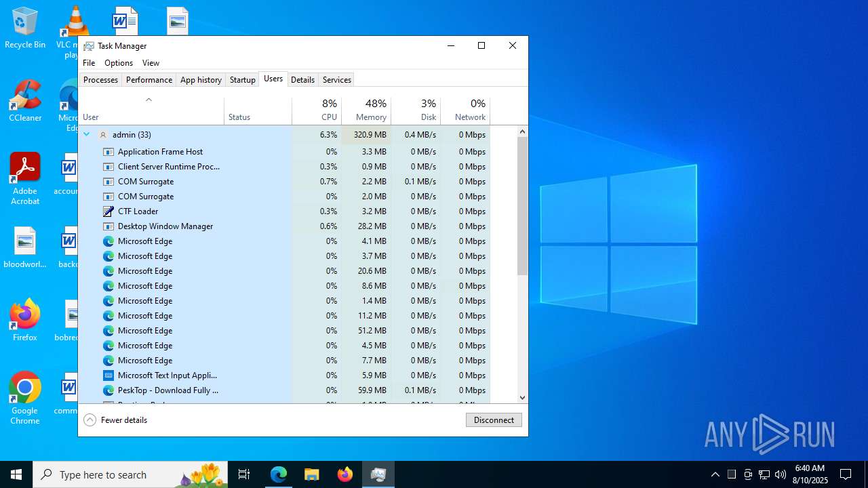Click the Task Manager taskbar button
Viewport: 868px width, 488px height.
pyautogui.click(x=378, y=474)
